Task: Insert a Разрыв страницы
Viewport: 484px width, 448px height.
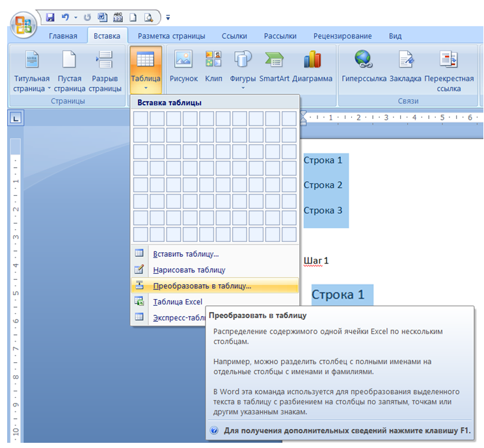Action: [x=105, y=71]
